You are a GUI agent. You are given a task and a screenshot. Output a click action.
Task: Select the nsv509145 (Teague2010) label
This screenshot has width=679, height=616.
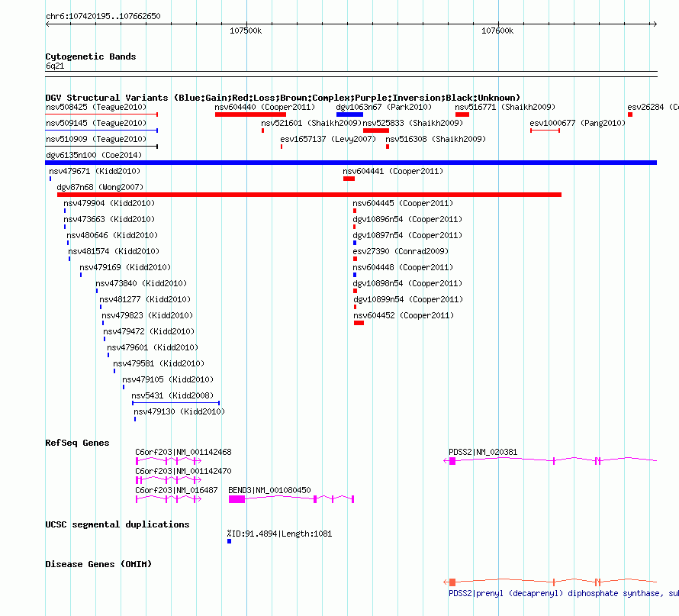tap(96, 123)
